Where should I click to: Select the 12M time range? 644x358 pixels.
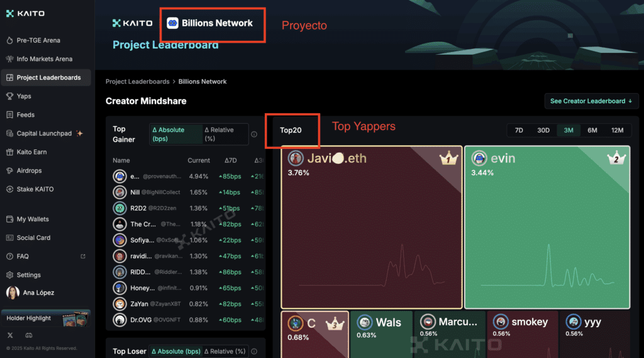[x=618, y=131]
